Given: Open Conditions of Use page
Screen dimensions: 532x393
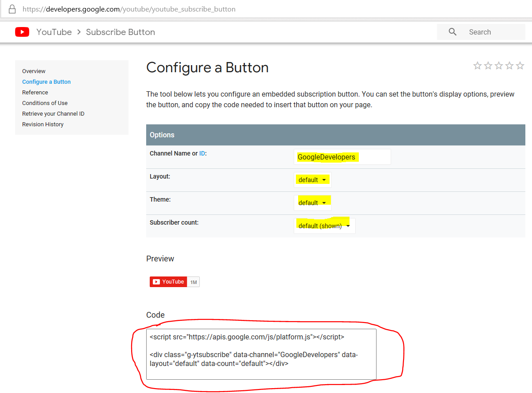Looking at the screenshot, I should coord(45,103).
